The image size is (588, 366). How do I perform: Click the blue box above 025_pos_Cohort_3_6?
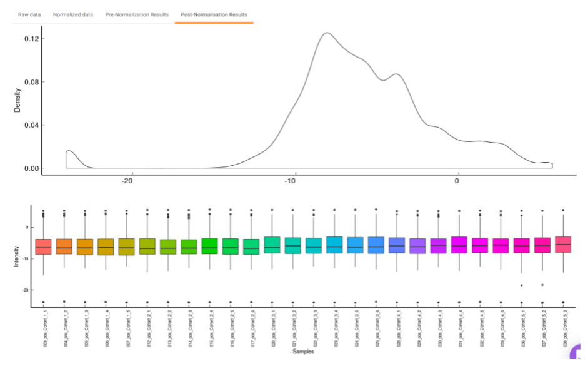coord(376,245)
